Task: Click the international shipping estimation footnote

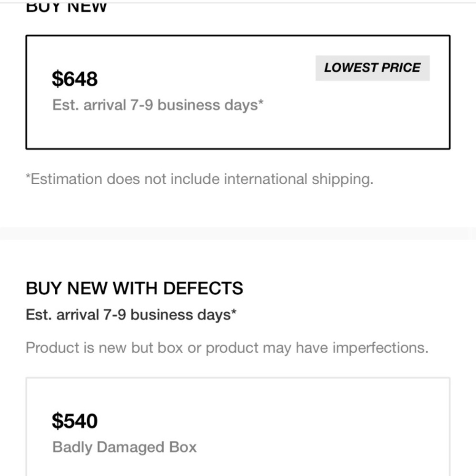Action: coord(199,179)
